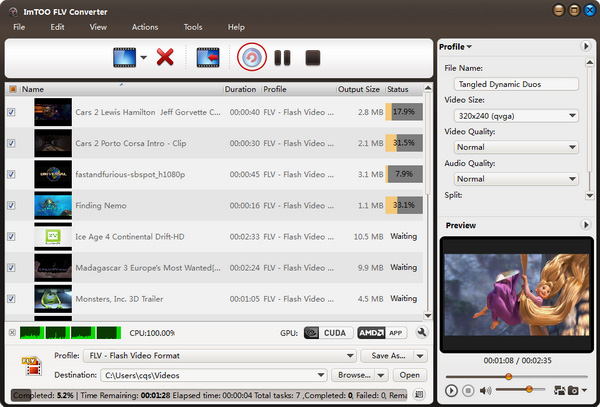Click the 17.9% progress bar status
The width and height of the screenshot is (600, 407).
pos(404,112)
